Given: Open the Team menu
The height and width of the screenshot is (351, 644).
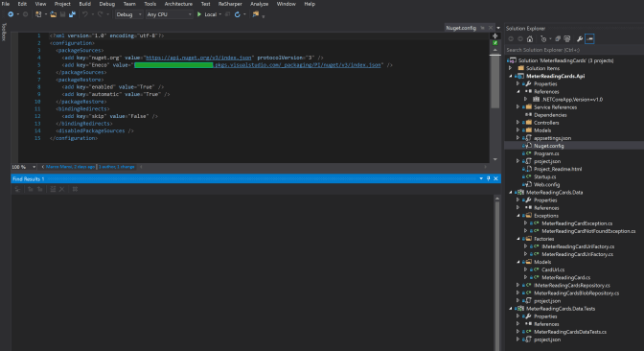Looking at the screenshot, I should (129, 4).
